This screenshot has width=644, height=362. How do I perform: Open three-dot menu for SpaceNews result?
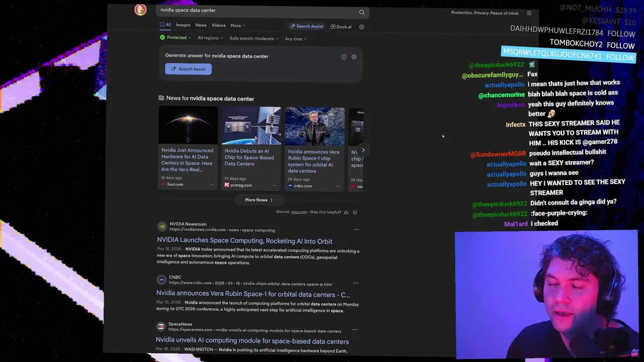(355, 330)
